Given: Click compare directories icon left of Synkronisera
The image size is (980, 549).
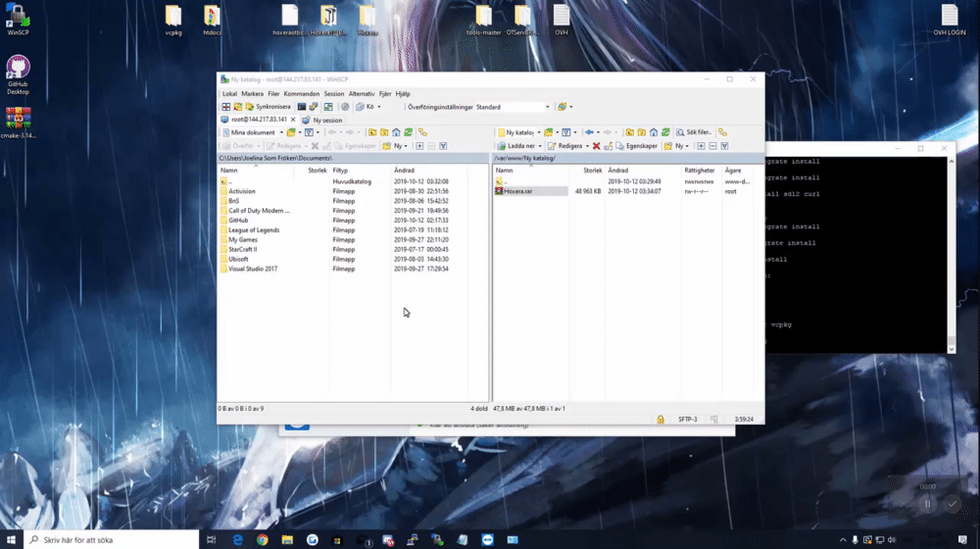Looking at the screenshot, I should (238, 107).
